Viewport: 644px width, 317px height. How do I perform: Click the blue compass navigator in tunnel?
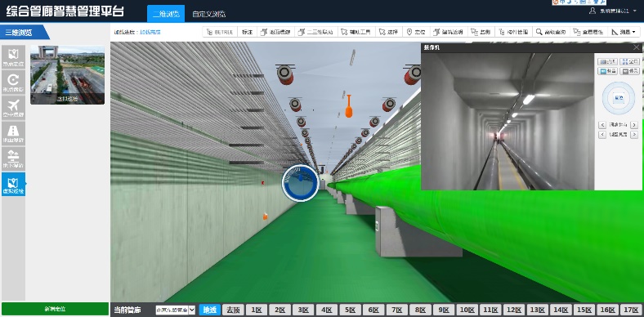(x=300, y=183)
